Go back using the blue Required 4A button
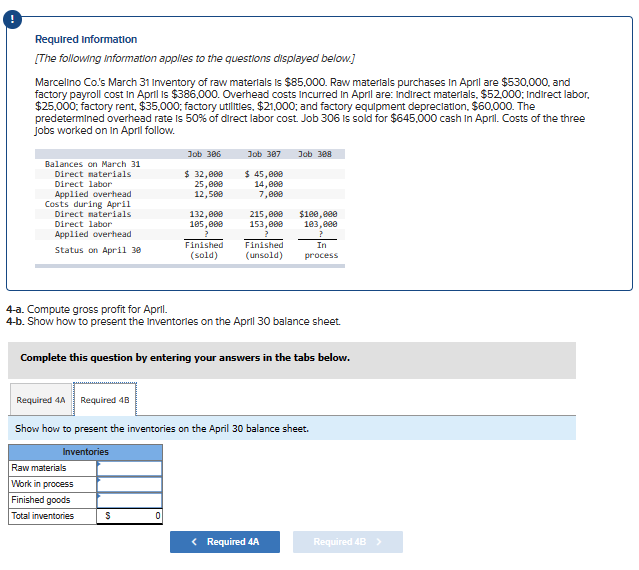This screenshot has width=639, height=570. (225, 541)
